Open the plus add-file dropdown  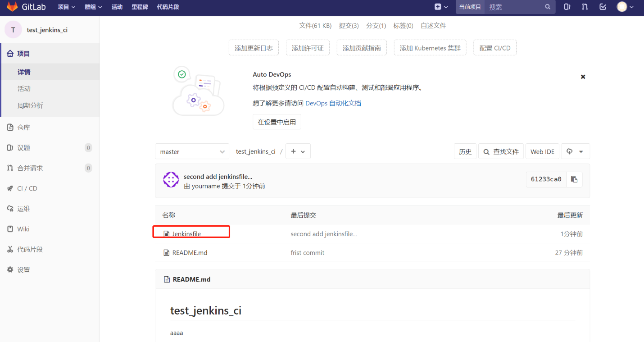tap(298, 152)
